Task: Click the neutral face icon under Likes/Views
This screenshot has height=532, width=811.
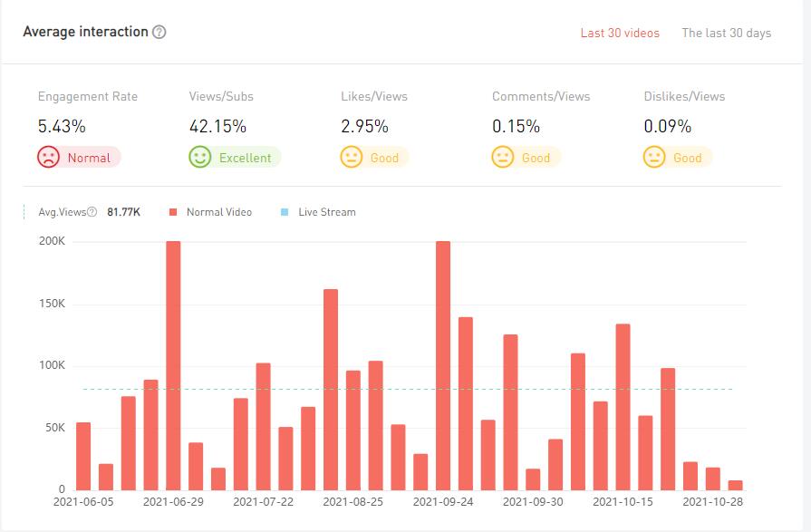Action: click(x=352, y=158)
